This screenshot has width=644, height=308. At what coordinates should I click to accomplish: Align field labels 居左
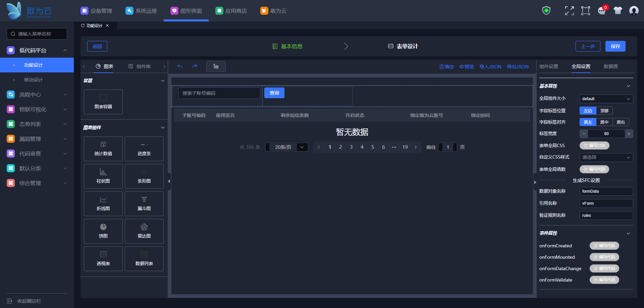tap(588, 122)
